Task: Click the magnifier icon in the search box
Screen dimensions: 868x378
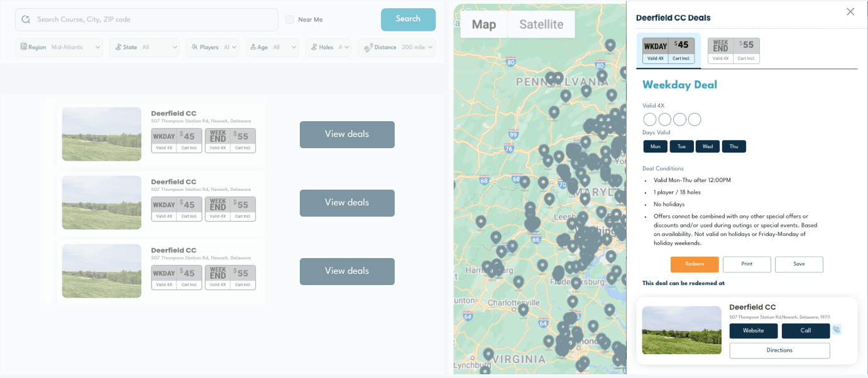Action: coord(26,19)
